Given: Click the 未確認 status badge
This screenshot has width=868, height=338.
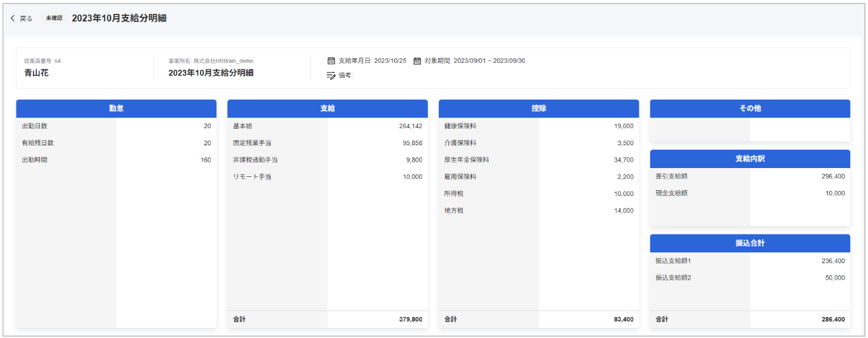Looking at the screenshot, I should point(54,18).
